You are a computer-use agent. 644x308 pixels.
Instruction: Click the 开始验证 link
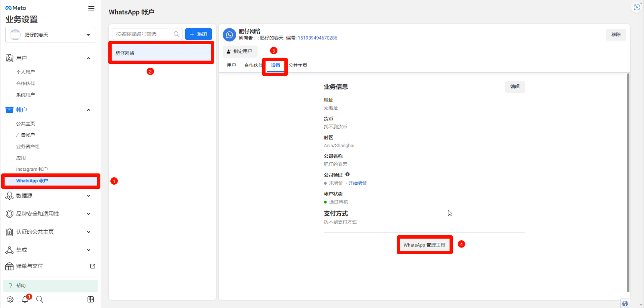(x=358, y=183)
